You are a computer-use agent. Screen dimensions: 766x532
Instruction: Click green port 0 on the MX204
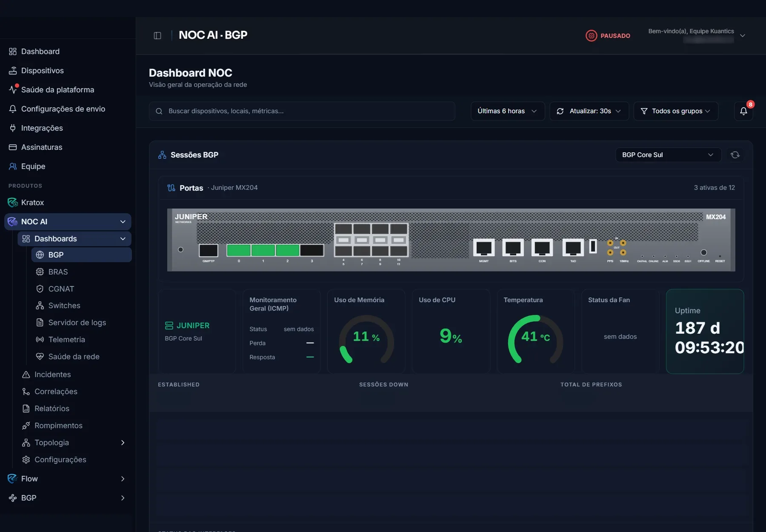click(239, 250)
